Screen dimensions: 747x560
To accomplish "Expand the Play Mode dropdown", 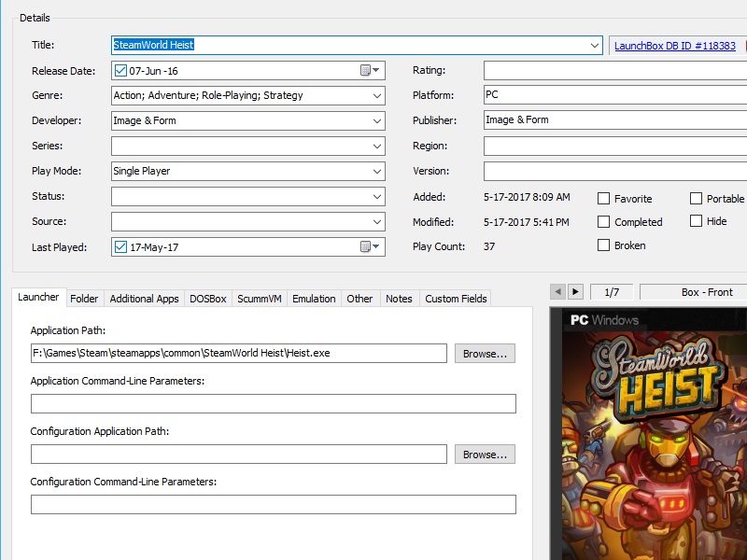I will click(377, 172).
